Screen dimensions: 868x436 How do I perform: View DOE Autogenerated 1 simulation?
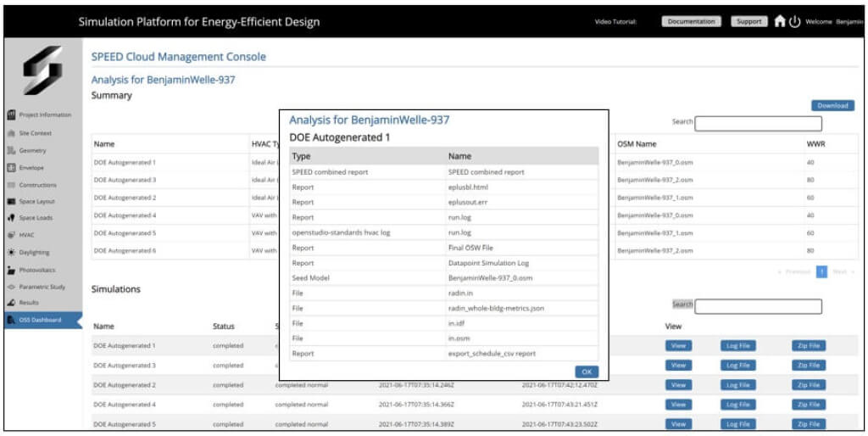(x=676, y=345)
